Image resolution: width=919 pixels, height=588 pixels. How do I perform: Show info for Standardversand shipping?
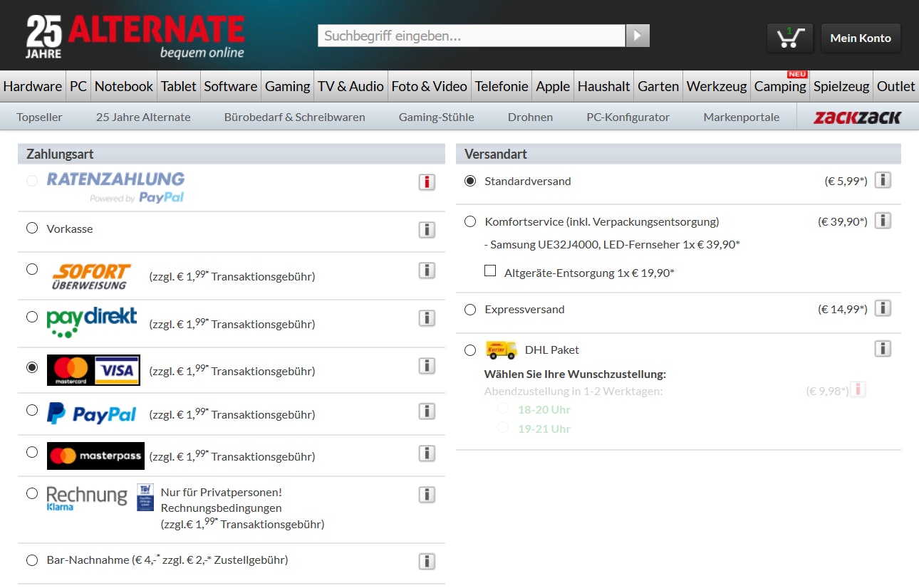(883, 180)
